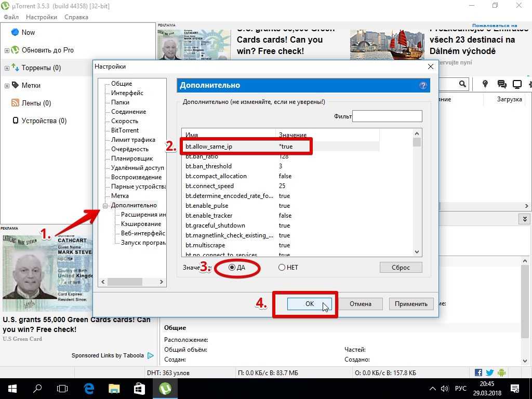
Task: Open the chat bubbles icon in toolbar
Action: point(501,84)
